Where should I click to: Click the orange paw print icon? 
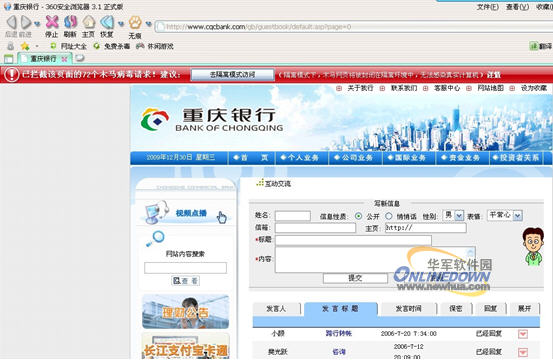click(x=135, y=23)
